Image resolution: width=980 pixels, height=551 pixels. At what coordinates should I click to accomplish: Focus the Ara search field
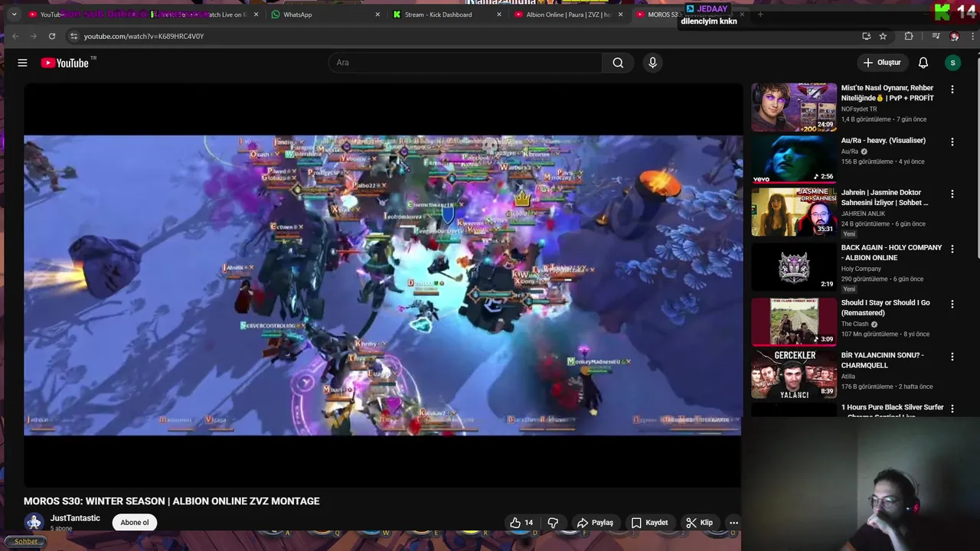[x=465, y=63]
